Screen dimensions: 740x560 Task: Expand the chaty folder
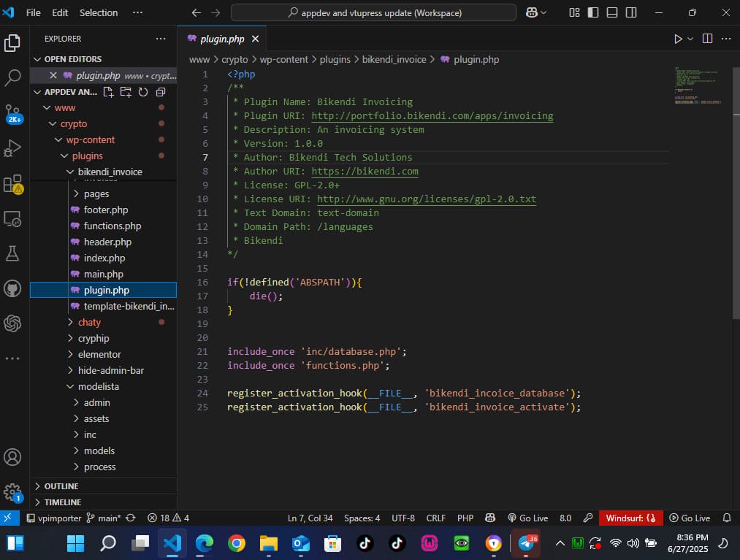pos(89,322)
